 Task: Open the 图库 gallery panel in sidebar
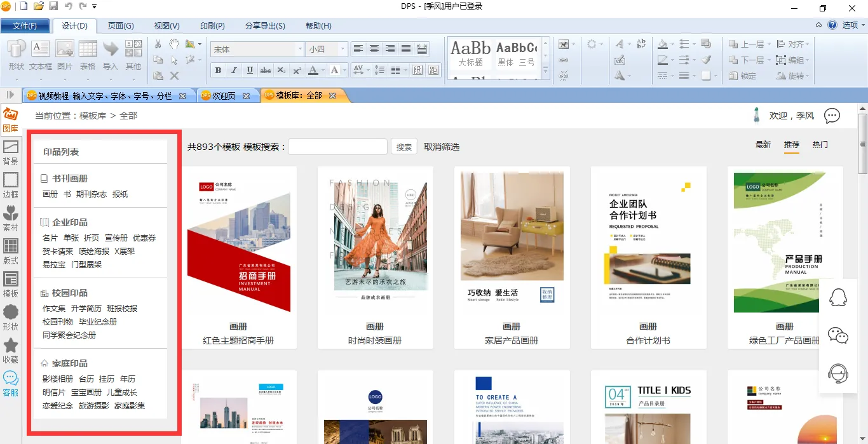[x=10, y=119]
